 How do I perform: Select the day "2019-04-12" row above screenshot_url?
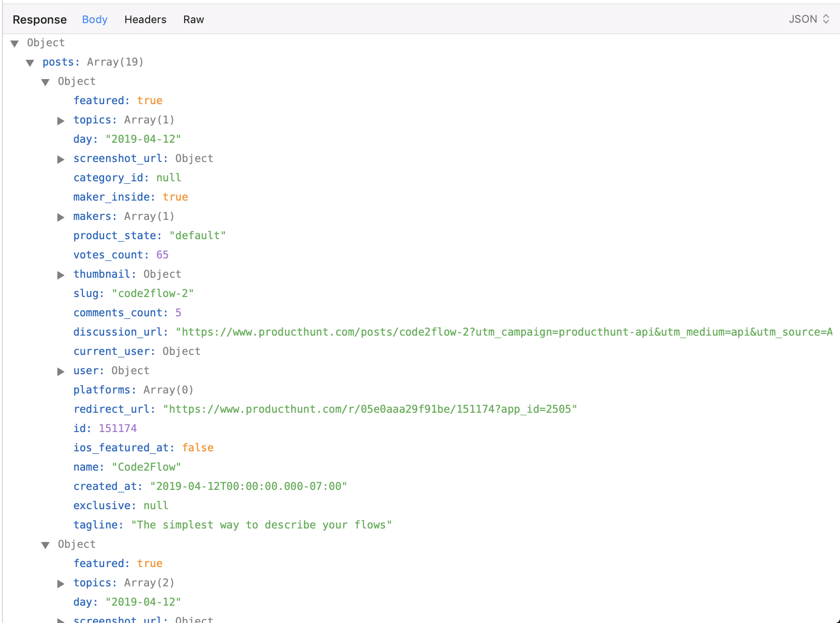(x=127, y=139)
